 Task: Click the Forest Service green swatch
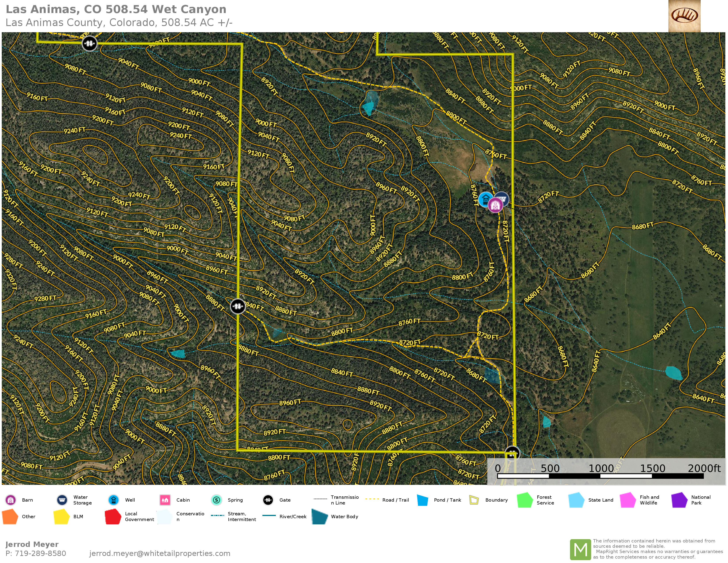525,500
